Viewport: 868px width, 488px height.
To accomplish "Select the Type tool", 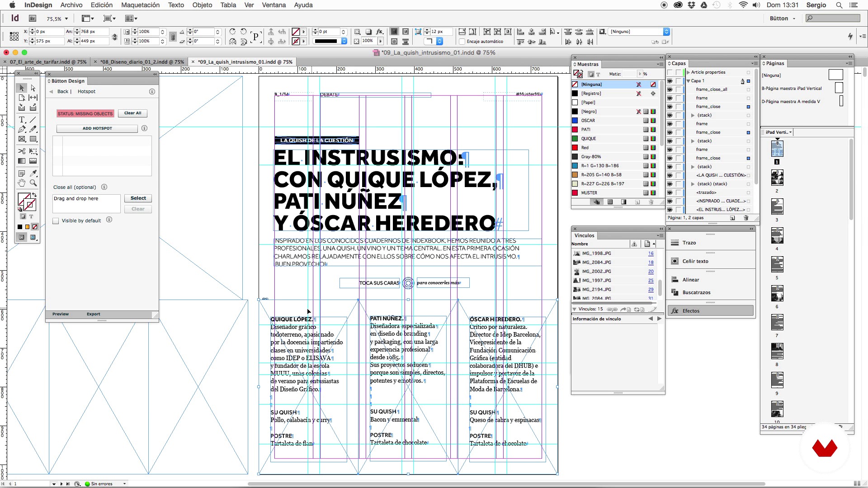I will click(x=22, y=120).
